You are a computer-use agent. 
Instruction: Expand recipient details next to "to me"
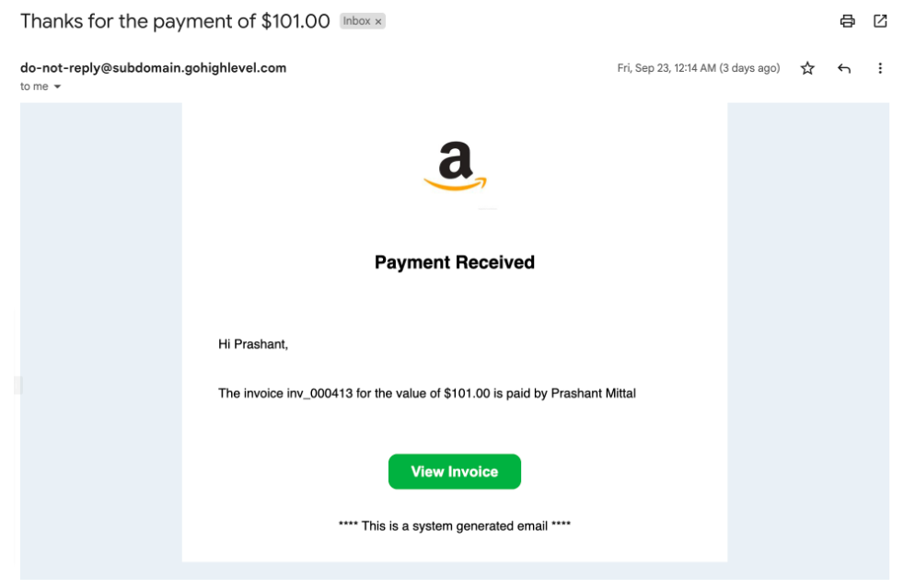coord(57,86)
